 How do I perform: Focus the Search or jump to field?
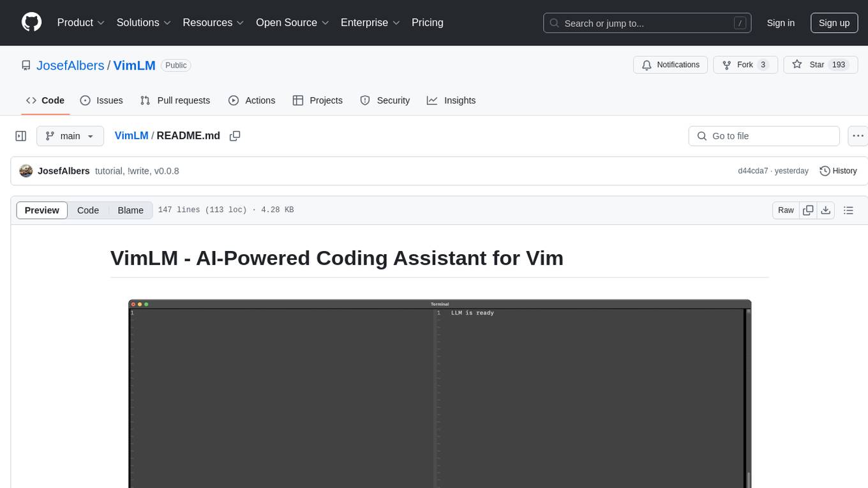pos(647,23)
